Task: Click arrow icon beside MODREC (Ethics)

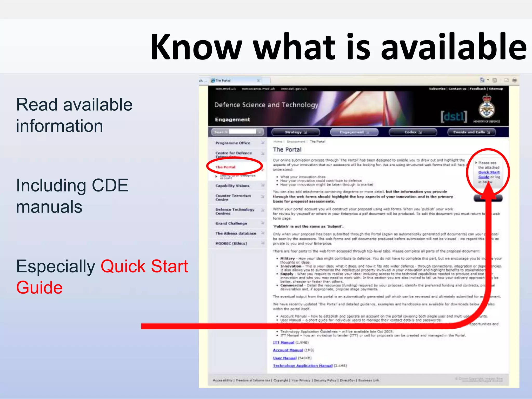Action: 263,243
